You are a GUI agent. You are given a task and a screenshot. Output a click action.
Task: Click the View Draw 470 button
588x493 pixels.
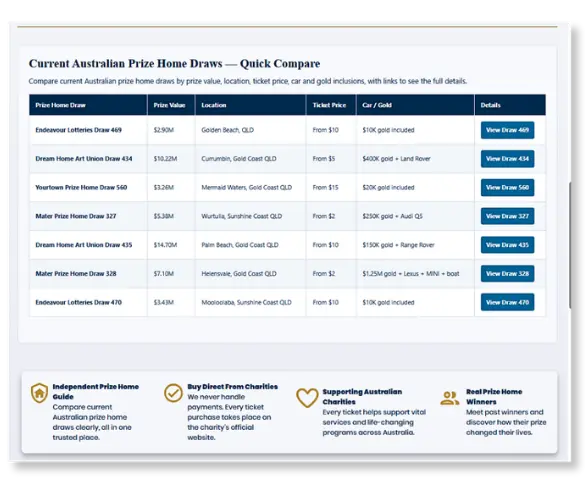click(x=507, y=302)
